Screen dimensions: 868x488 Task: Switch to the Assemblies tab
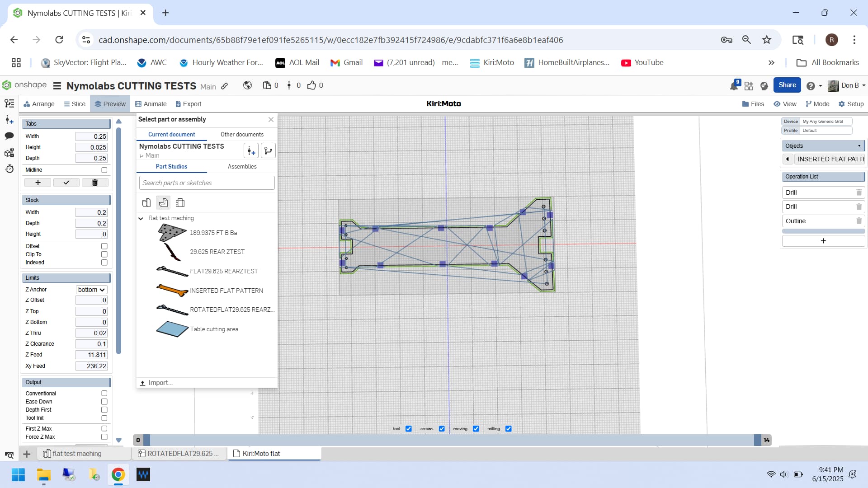tap(242, 167)
